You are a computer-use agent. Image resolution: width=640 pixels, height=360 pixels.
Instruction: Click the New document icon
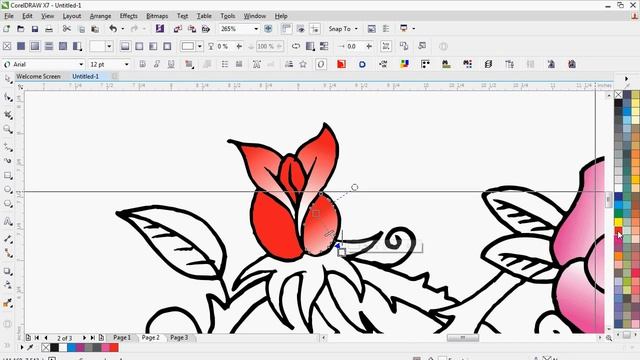(x=7, y=29)
